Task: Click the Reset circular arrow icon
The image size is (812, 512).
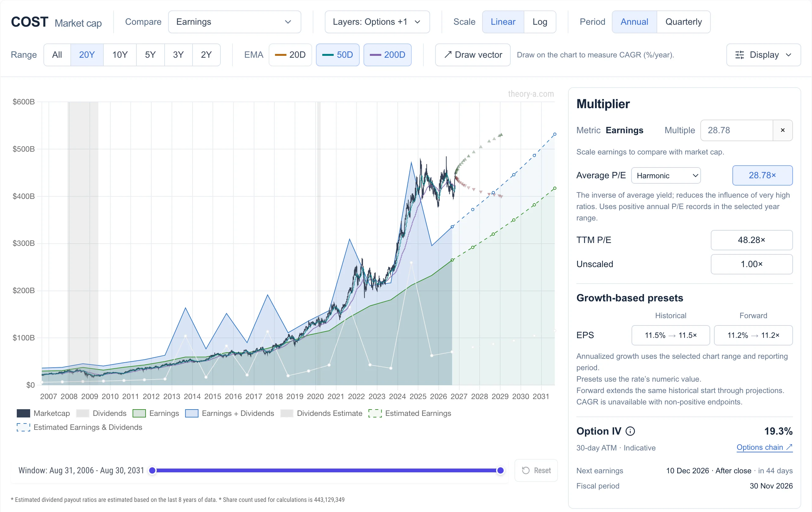Action: click(525, 470)
